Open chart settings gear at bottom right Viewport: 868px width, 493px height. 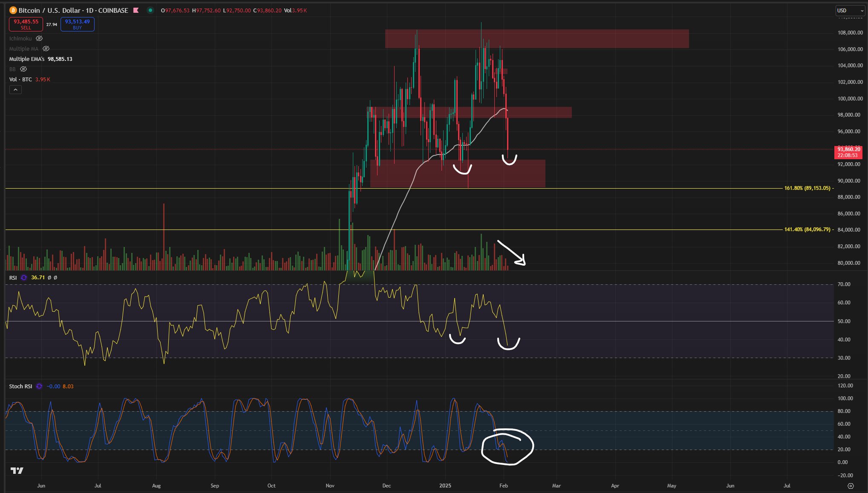(x=851, y=486)
